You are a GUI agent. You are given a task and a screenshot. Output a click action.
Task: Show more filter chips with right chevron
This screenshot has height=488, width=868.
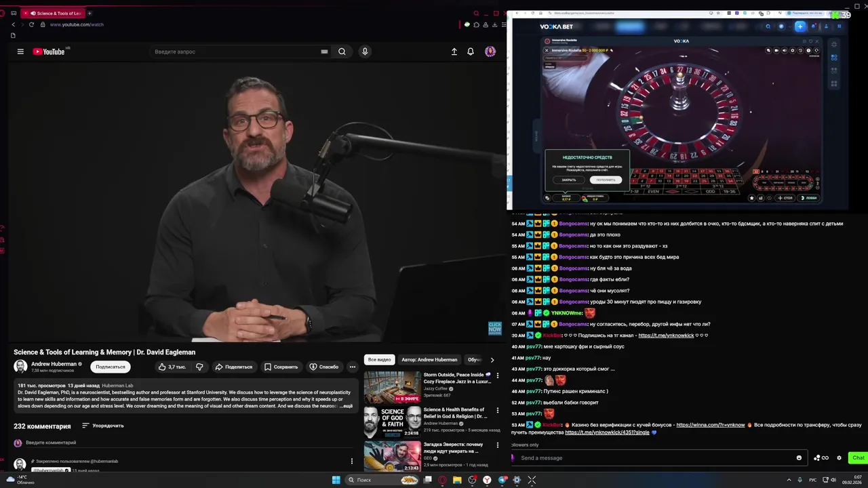492,360
